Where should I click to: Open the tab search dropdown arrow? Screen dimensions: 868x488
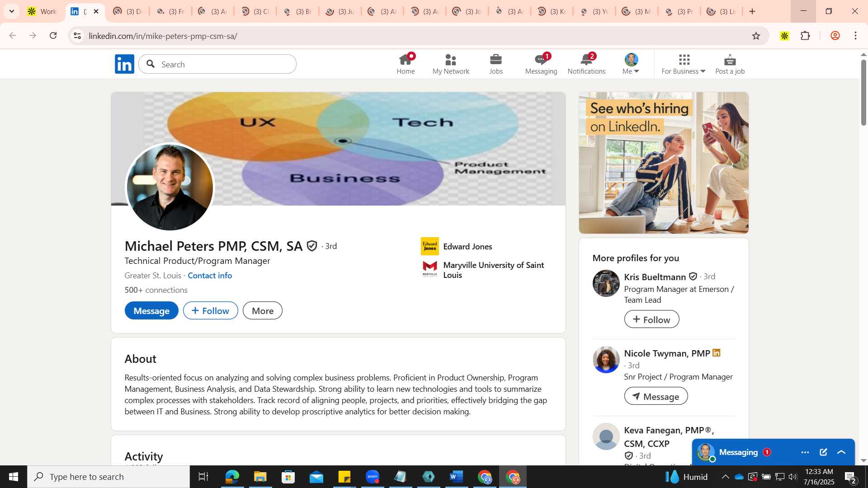12,11
